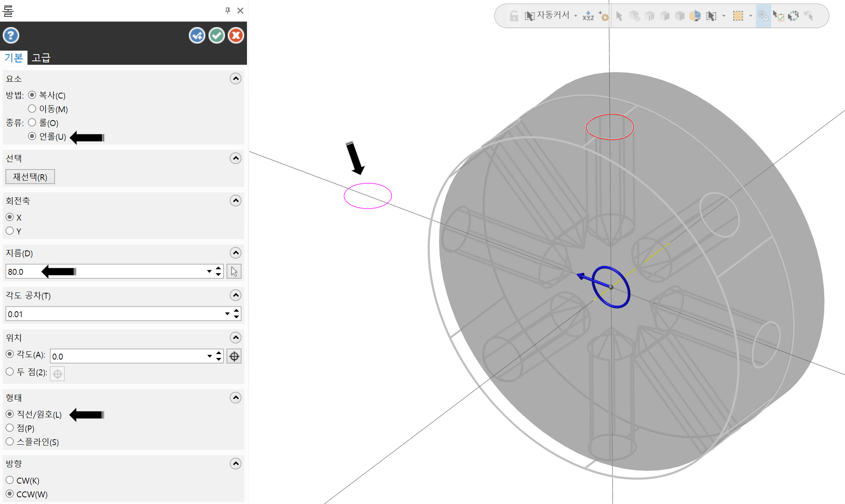This screenshot has height=504, width=845.
Task: Switch to the 기본 tab
Action: click(14, 58)
